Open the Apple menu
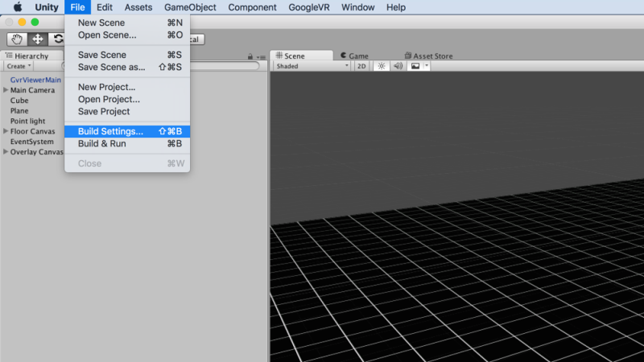Screen dimensions: 644x362 17,7
